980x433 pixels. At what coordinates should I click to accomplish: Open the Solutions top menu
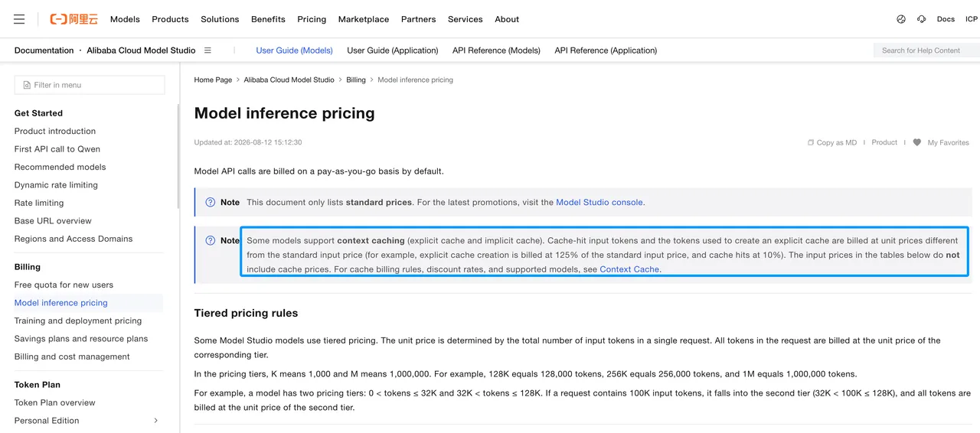click(x=220, y=19)
